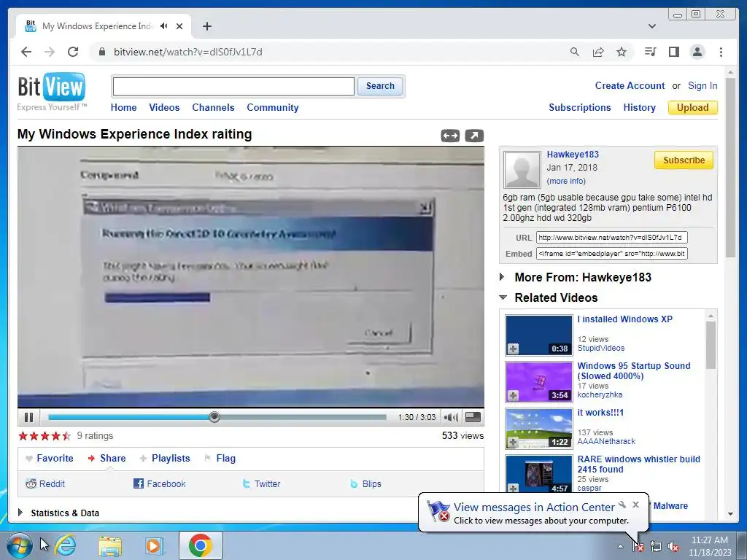Open Windows Explorer from taskbar

click(x=110, y=545)
